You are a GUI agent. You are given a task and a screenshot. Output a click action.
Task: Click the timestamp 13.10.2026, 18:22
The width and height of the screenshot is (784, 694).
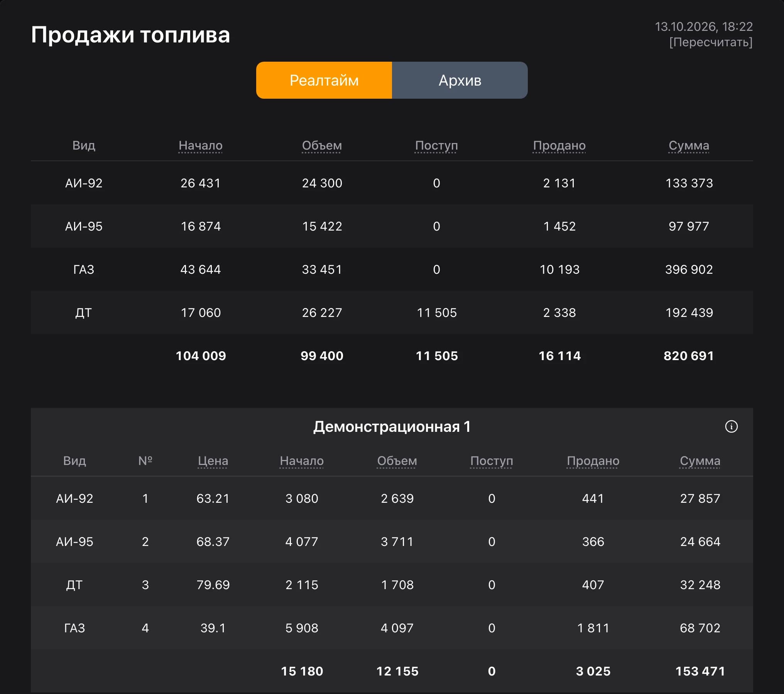704,27
